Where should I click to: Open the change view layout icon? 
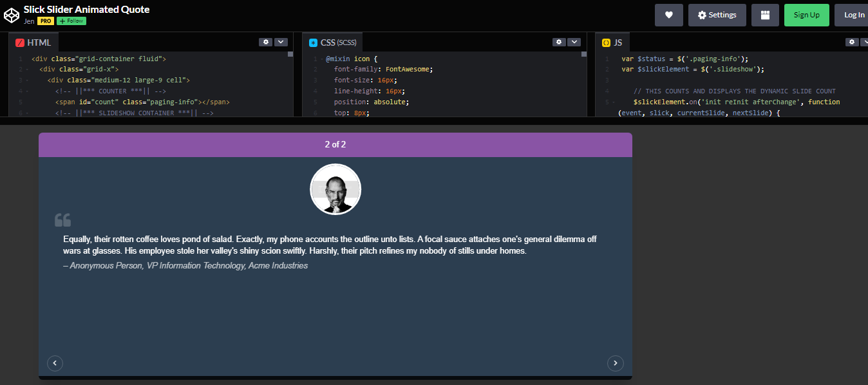click(x=765, y=15)
